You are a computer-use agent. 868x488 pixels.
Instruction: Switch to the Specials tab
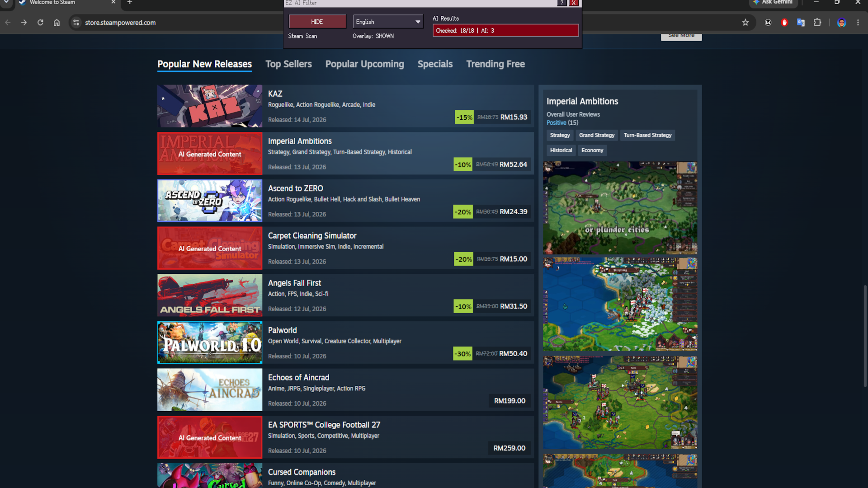[435, 64]
